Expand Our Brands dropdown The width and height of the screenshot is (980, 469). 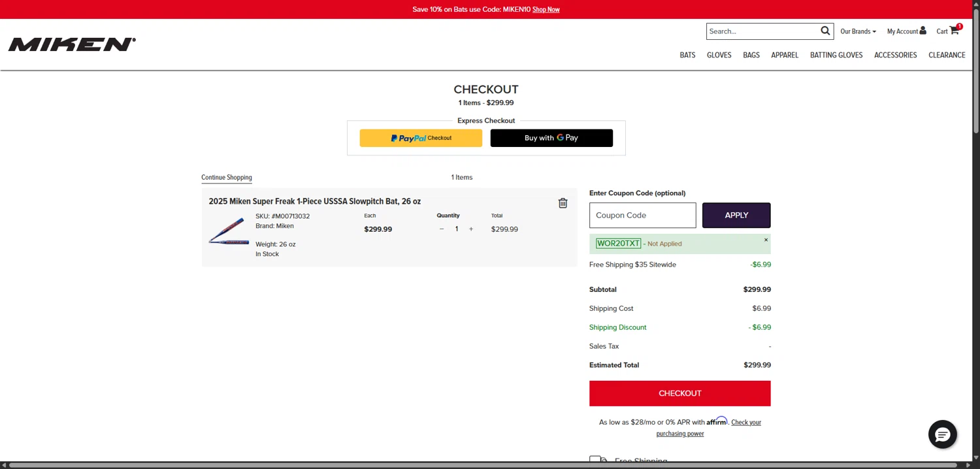[858, 31]
